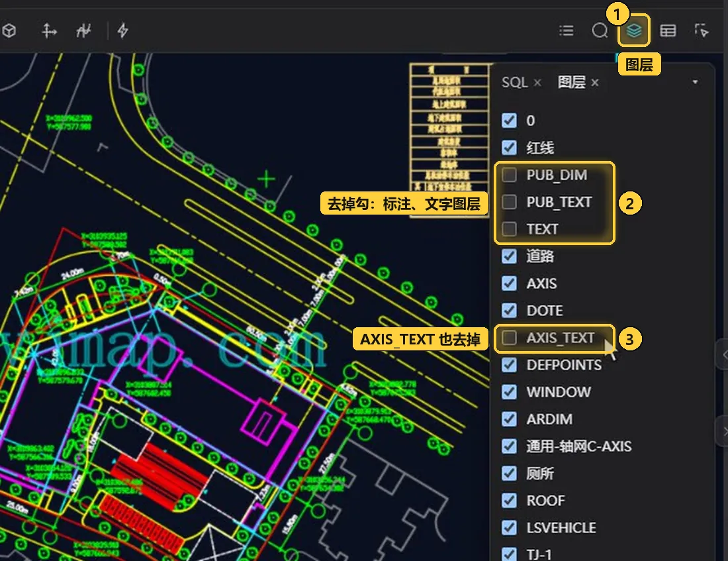Click the DEFPOINTS layer name

[564, 365]
